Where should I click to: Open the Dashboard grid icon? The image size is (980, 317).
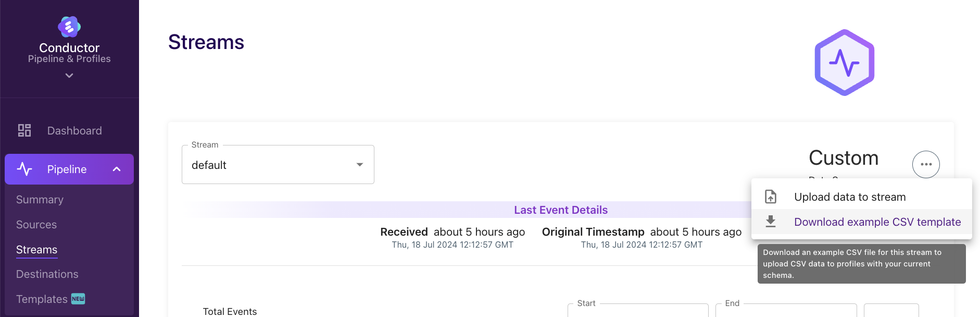click(24, 130)
